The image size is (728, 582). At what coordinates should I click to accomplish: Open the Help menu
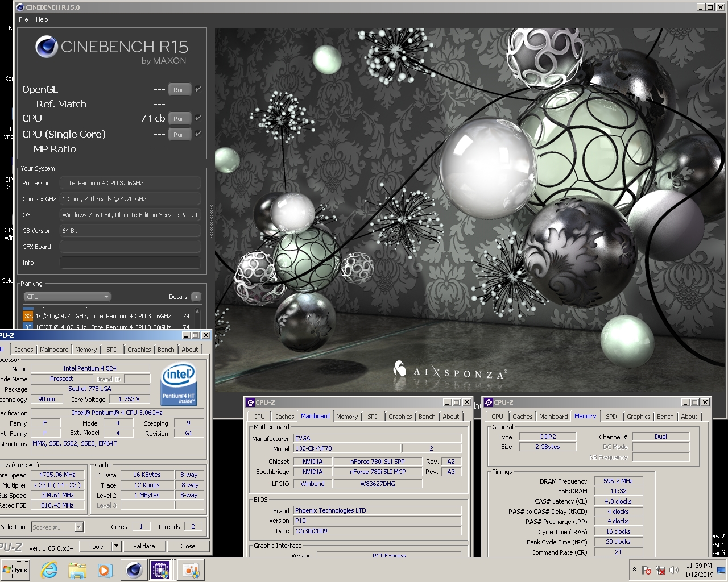pos(42,19)
